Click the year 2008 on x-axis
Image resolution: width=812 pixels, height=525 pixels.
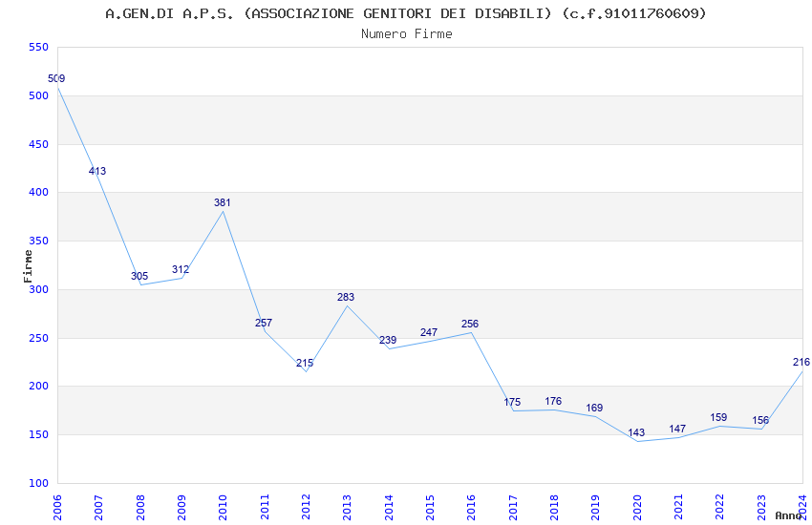pyautogui.click(x=140, y=508)
